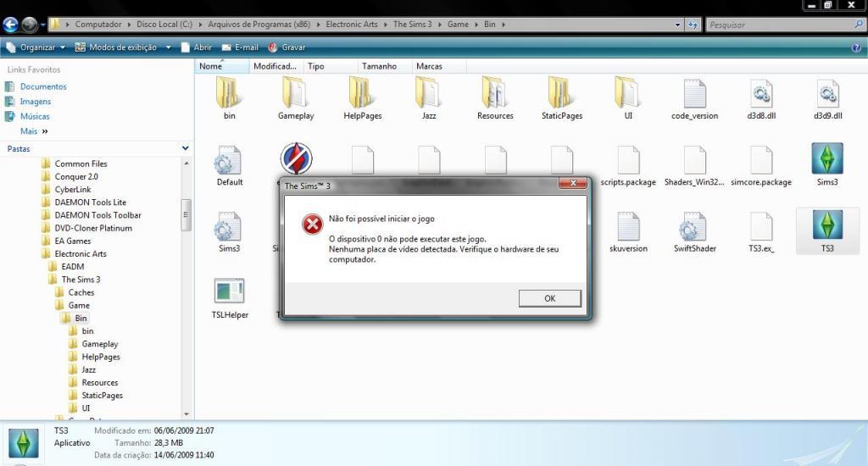Screen dimensions: 868x466
Task: Collapse the Pastas folder pane chevron
Action: click(185, 148)
